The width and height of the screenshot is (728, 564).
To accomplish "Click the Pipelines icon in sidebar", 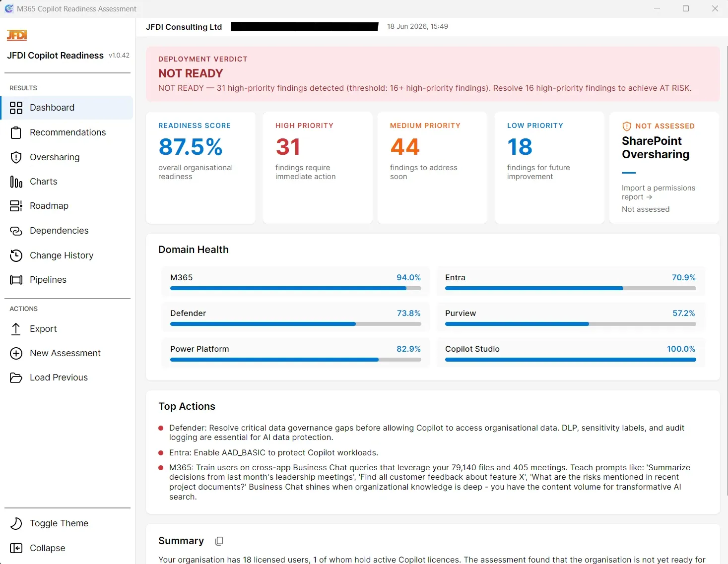I will (x=16, y=280).
